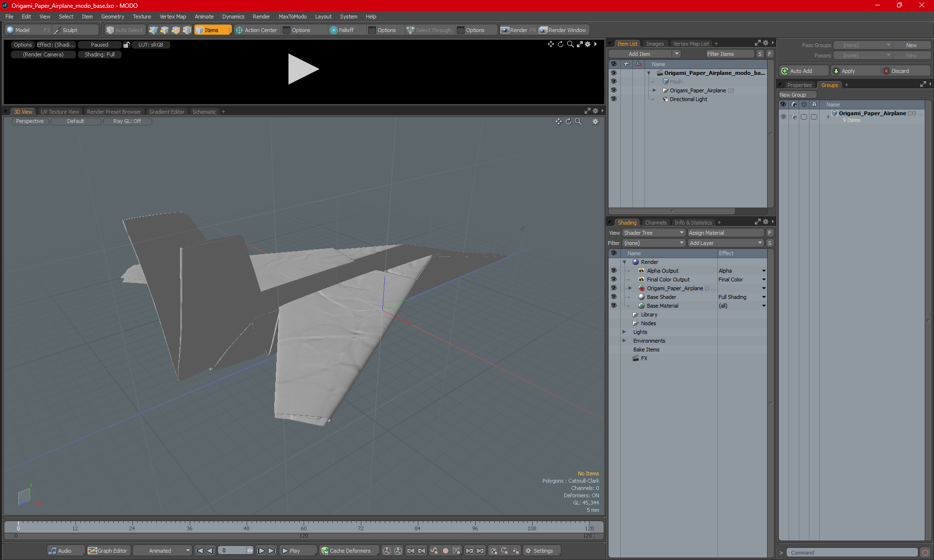Viewport: 934px width, 560px height.
Task: Toggle visibility of Alpha Output layer
Action: [613, 271]
